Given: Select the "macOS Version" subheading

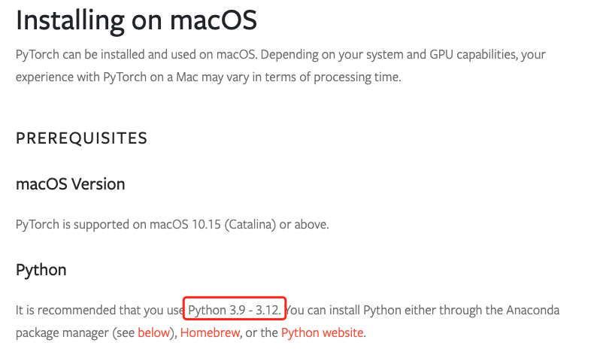Looking at the screenshot, I should [70, 184].
